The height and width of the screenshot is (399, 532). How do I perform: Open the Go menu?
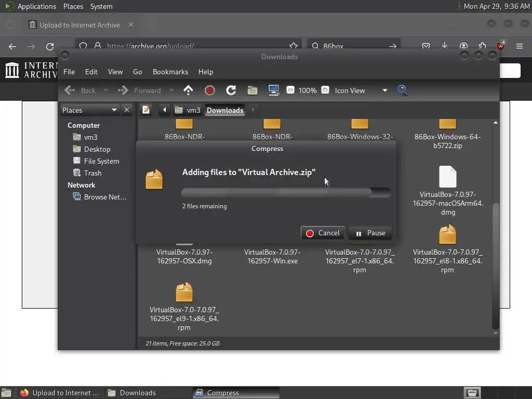137,72
